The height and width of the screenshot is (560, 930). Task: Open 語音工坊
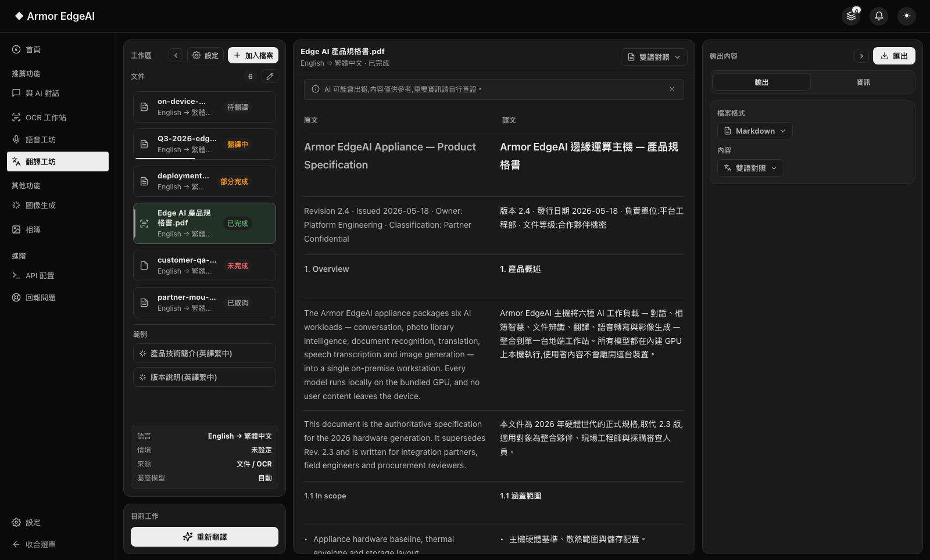(58, 139)
